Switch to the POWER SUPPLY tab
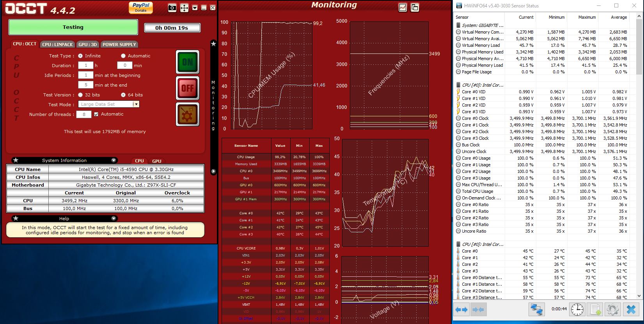 [x=119, y=45]
